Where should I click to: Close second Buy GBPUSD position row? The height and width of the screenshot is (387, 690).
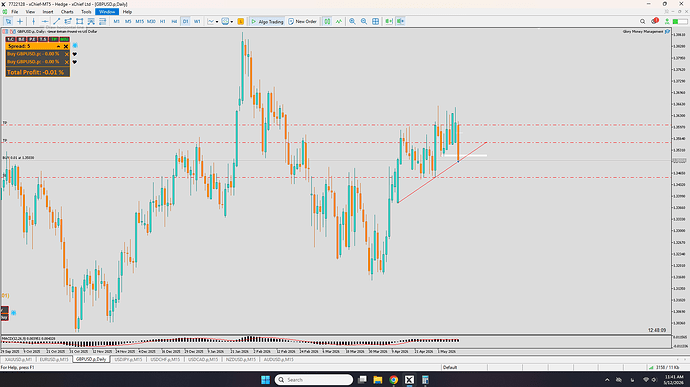point(66,62)
